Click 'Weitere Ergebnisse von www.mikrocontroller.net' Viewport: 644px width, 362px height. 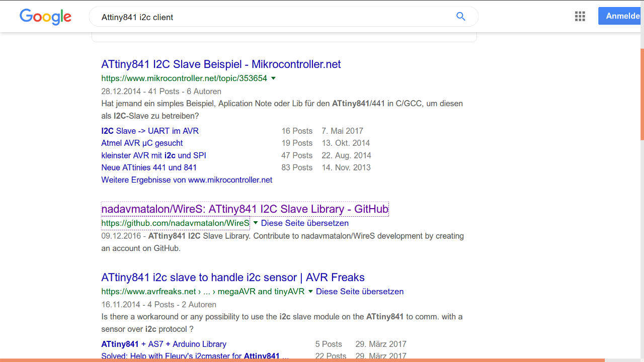187,179
